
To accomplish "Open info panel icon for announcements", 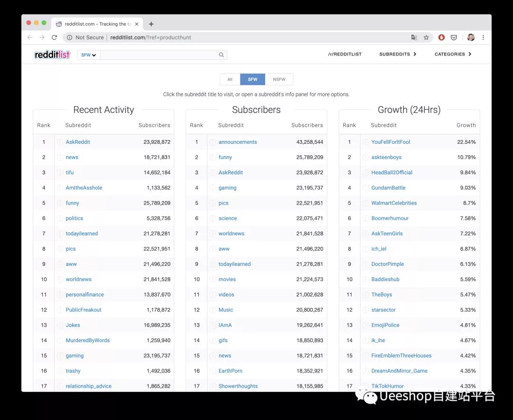I will coord(213,142).
